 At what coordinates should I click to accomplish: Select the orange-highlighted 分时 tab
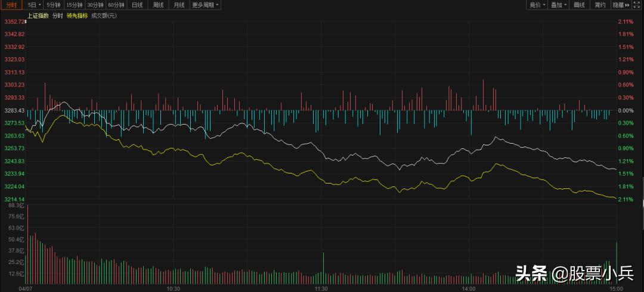click(12, 5)
